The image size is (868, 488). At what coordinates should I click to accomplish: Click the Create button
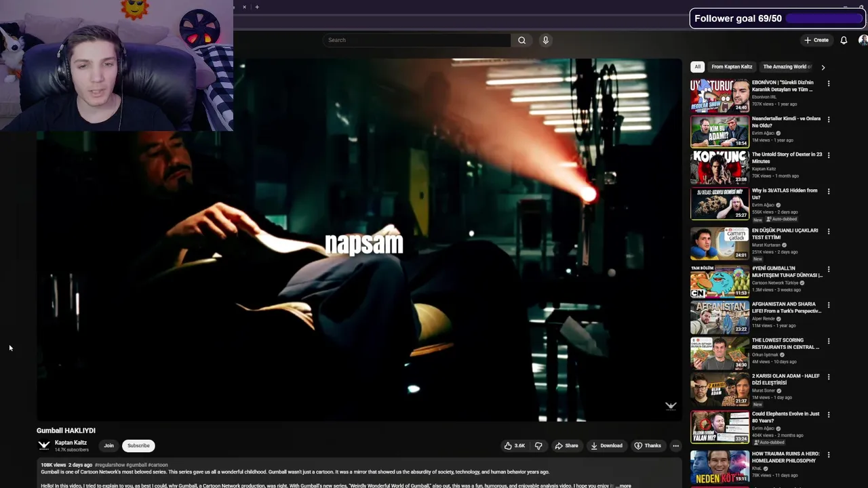(816, 40)
